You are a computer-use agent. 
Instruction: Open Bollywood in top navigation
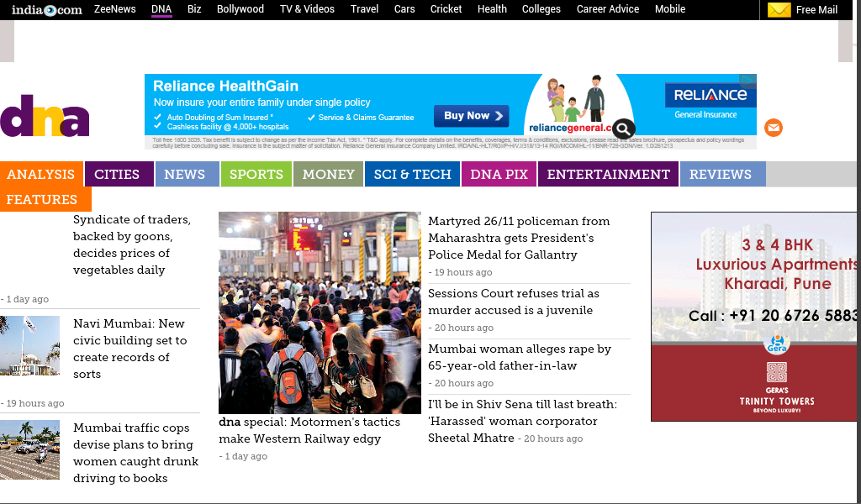[x=240, y=8]
